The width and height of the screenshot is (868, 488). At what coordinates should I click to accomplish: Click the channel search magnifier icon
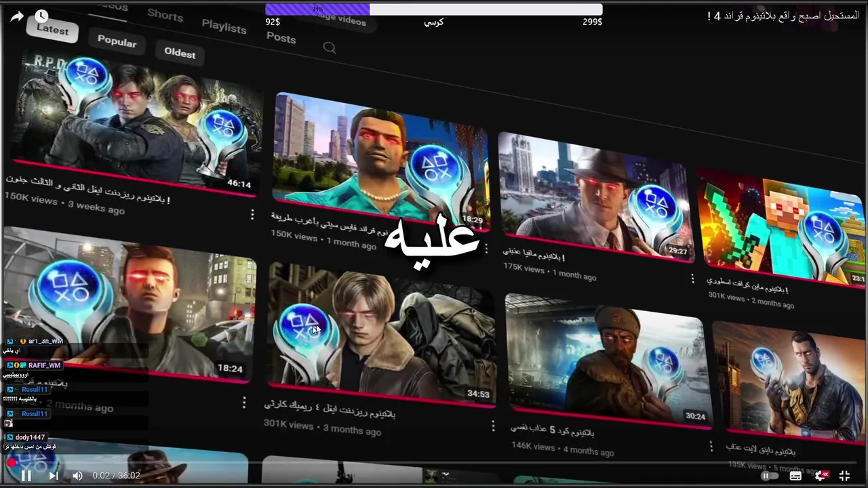(330, 47)
